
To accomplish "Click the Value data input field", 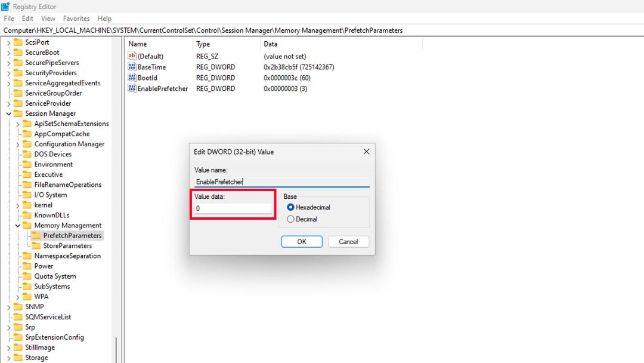I will click(x=233, y=208).
